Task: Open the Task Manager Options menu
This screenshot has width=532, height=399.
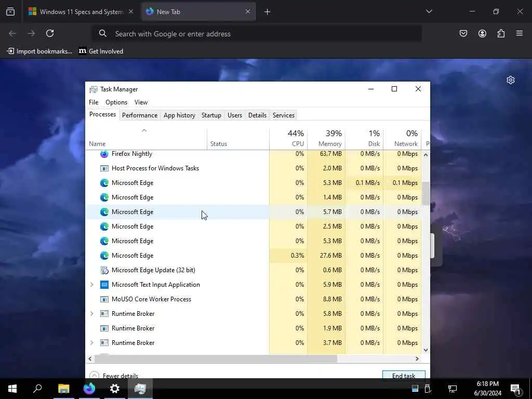Action: tap(116, 102)
